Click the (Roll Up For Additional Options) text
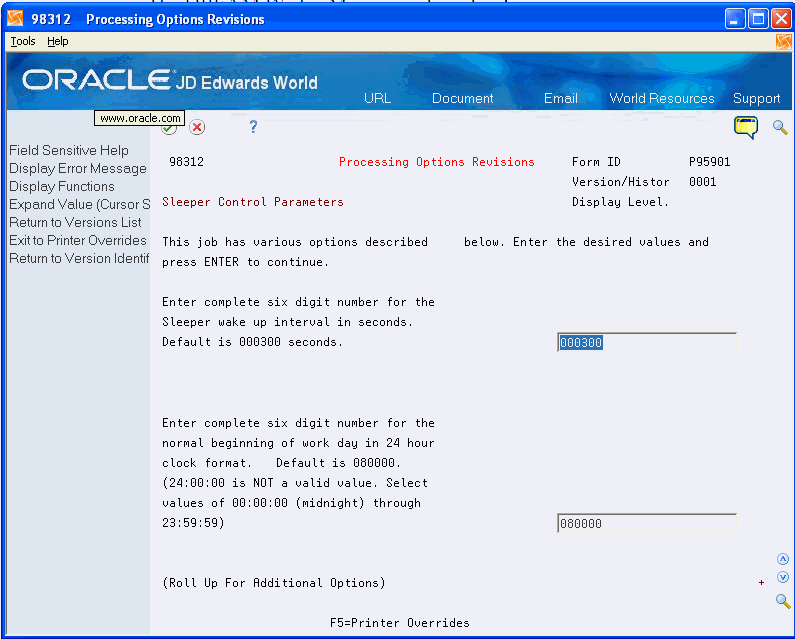795x639 pixels. [x=274, y=583]
